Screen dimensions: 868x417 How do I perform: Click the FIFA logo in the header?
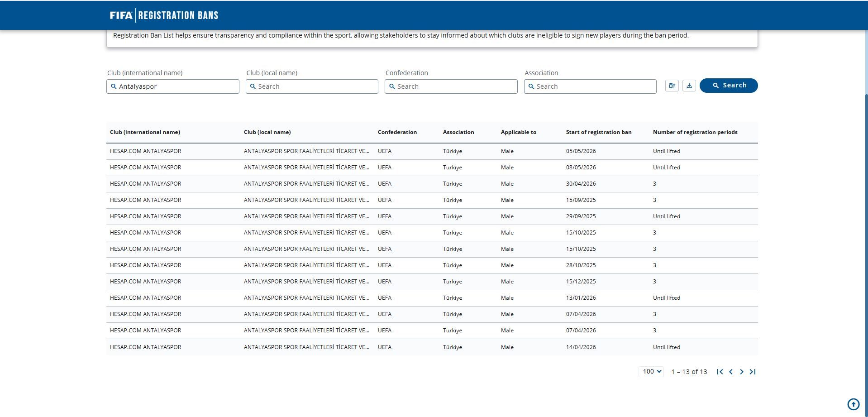tap(121, 15)
